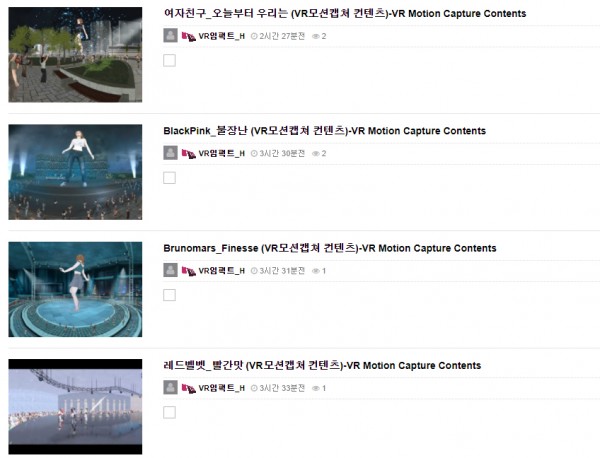Open Brunomars_Finesse round stage thumbnail
This screenshot has height=458, width=600.
tap(75, 289)
